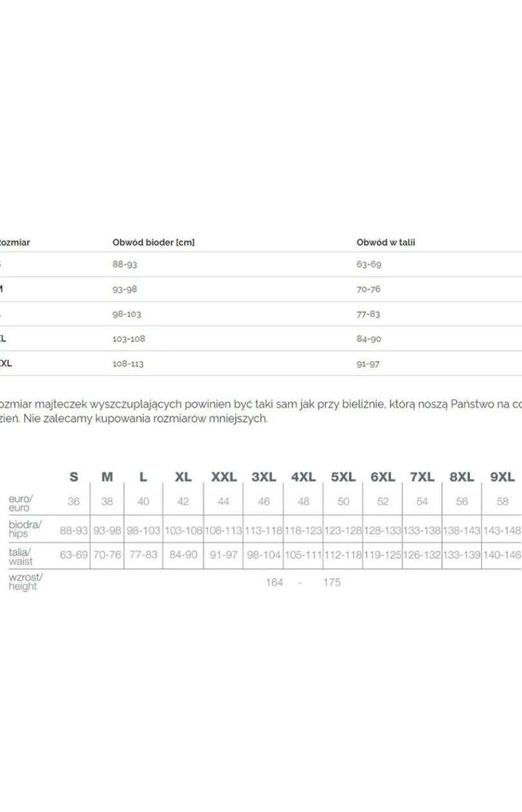
Task: Click the Obwód bioder [cm] column header
Action: tap(153, 242)
